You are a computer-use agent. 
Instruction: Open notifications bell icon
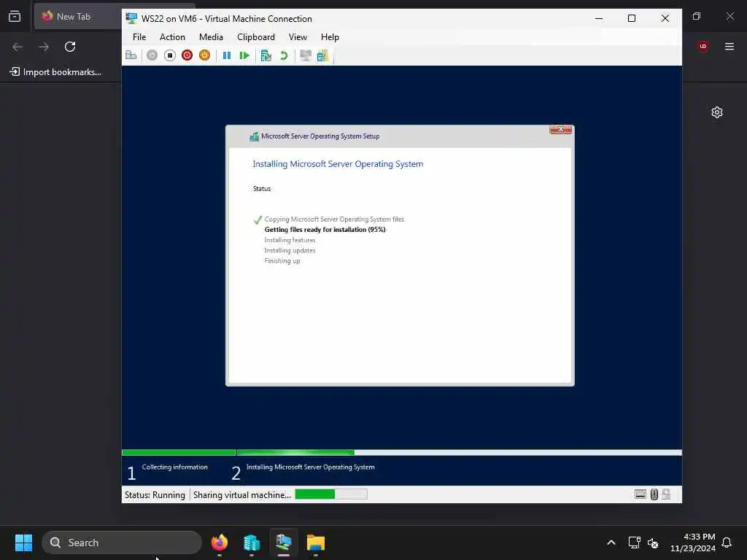pos(727,542)
